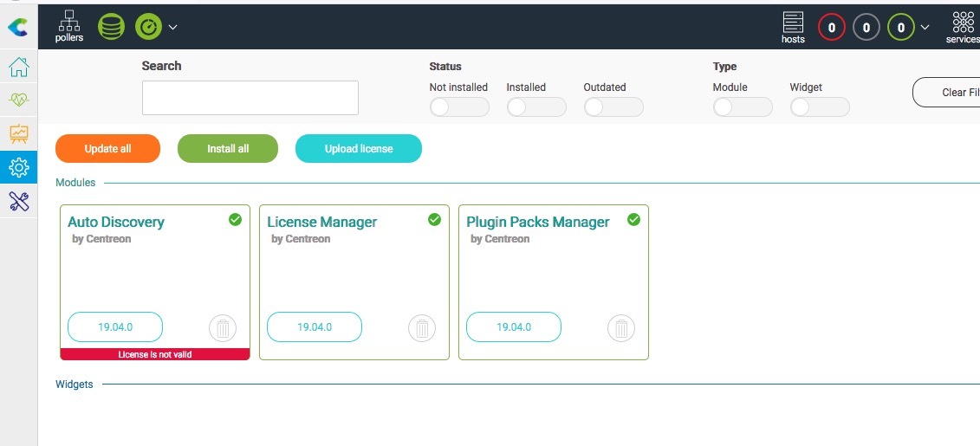Click the hosts icon in top bar
Image resolution: width=980 pixels, height=446 pixels.
pos(793,27)
